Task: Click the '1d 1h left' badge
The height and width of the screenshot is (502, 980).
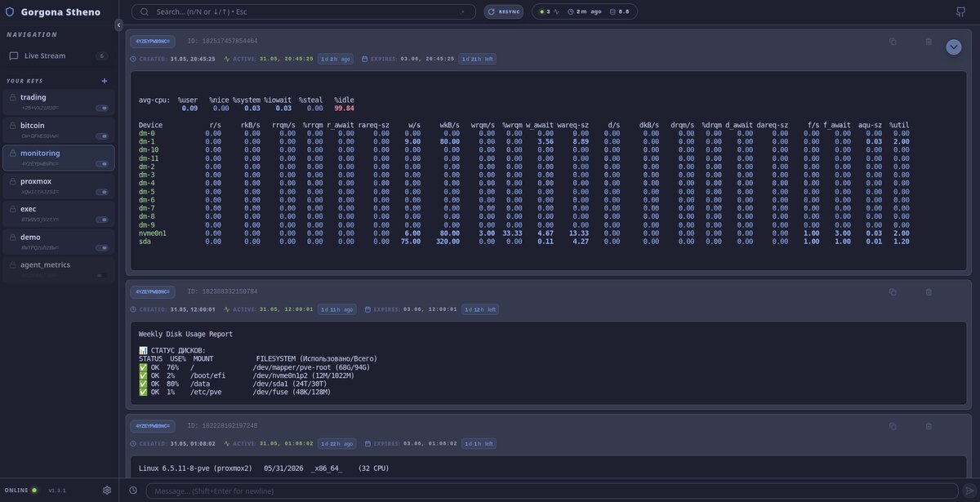Action: [478, 444]
